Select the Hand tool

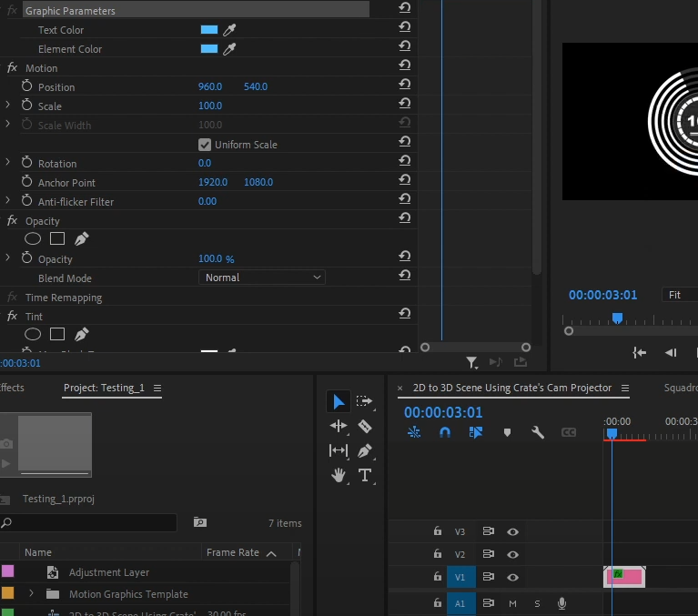point(339,475)
